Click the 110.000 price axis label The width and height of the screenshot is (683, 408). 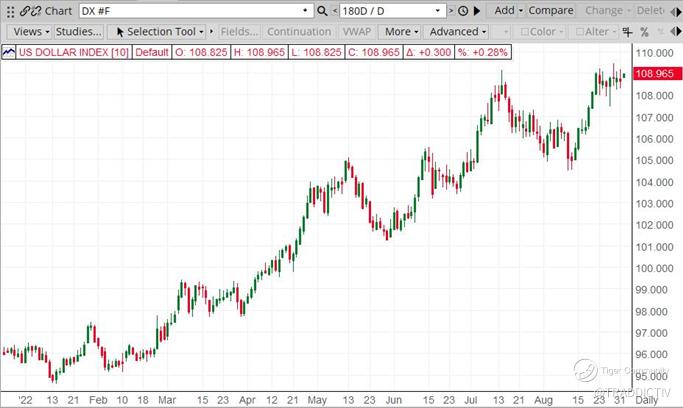pyautogui.click(x=654, y=53)
